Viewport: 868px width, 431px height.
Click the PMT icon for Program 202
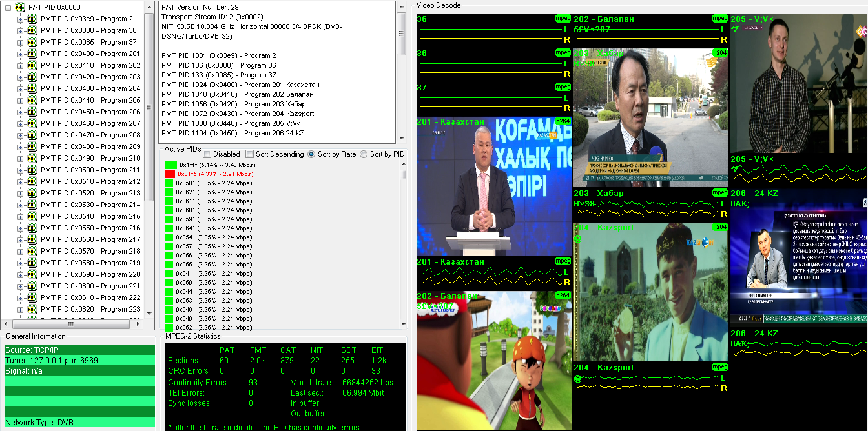coord(32,65)
